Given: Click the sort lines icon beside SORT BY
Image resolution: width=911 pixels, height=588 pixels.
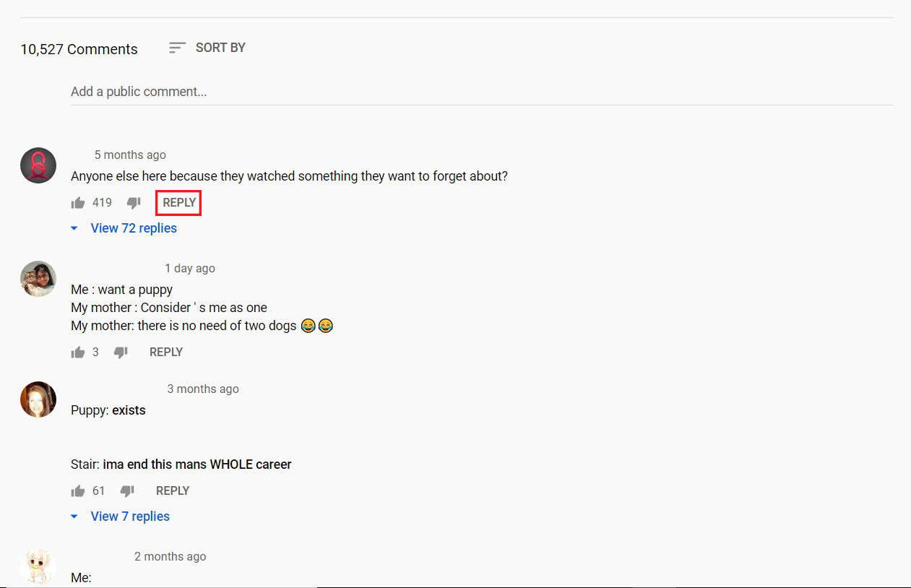Looking at the screenshot, I should pyautogui.click(x=177, y=48).
